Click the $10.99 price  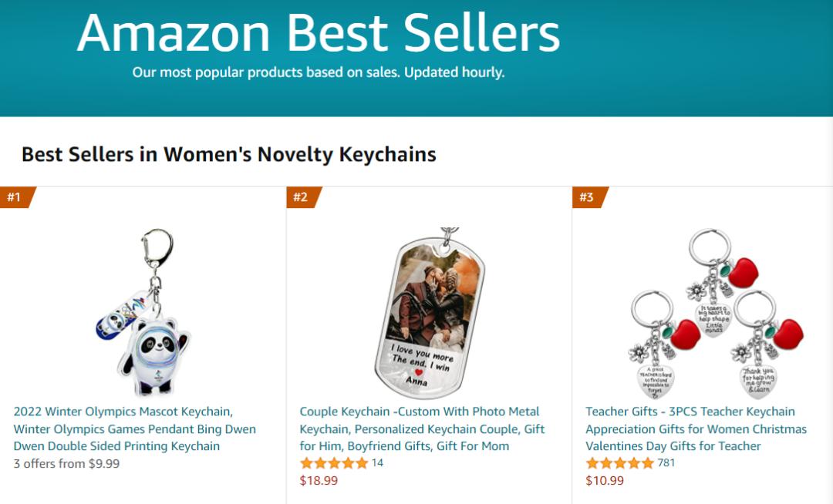pos(605,481)
